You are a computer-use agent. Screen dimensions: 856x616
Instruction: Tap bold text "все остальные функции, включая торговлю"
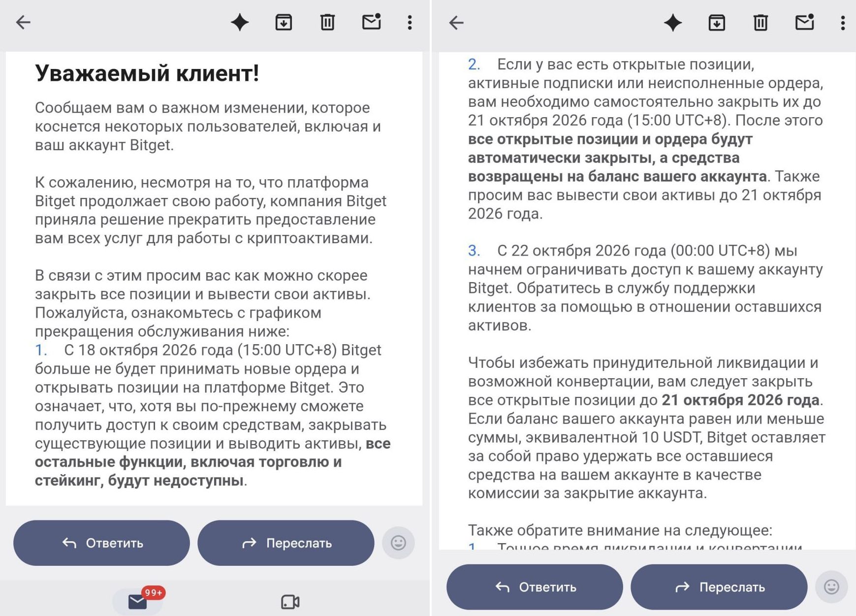pyautogui.click(x=213, y=453)
